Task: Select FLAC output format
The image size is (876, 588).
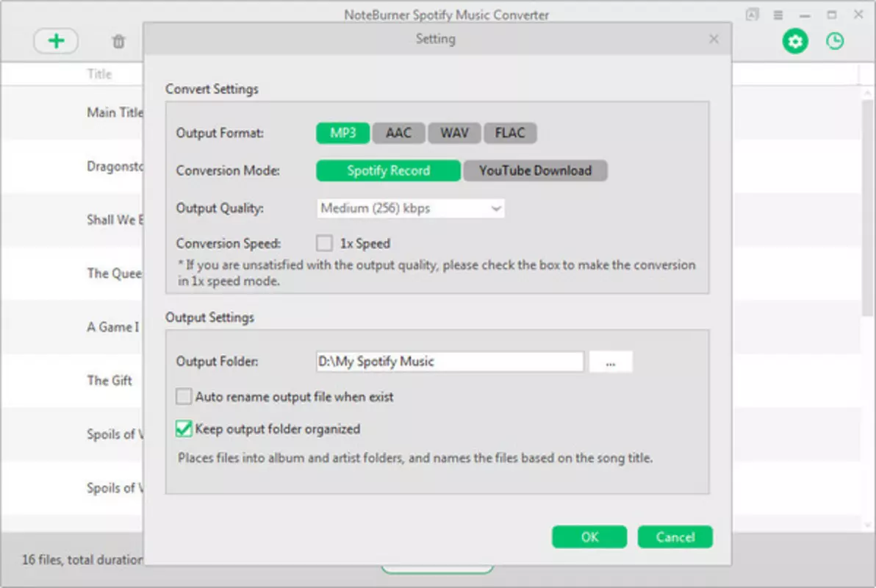Action: click(x=510, y=133)
